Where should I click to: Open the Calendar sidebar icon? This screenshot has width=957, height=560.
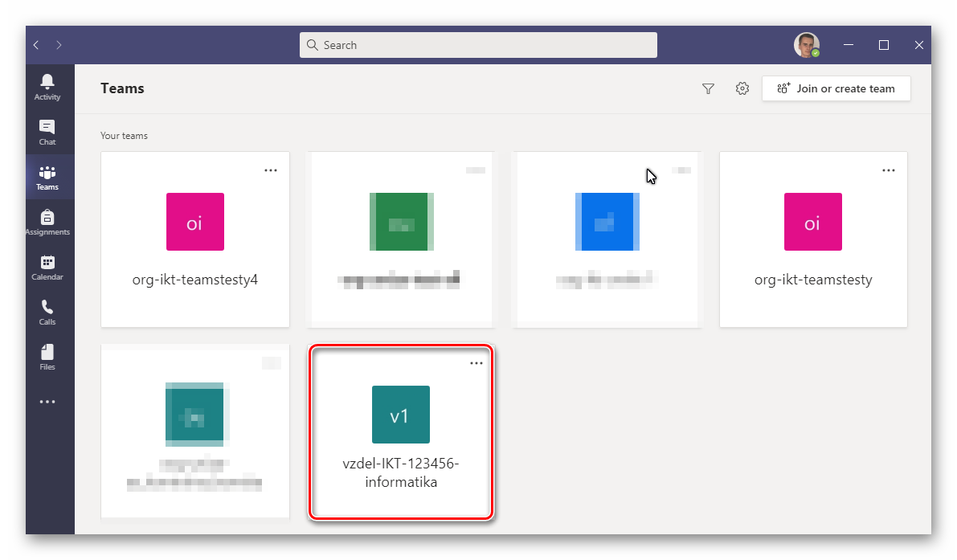pyautogui.click(x=47, y=267)
